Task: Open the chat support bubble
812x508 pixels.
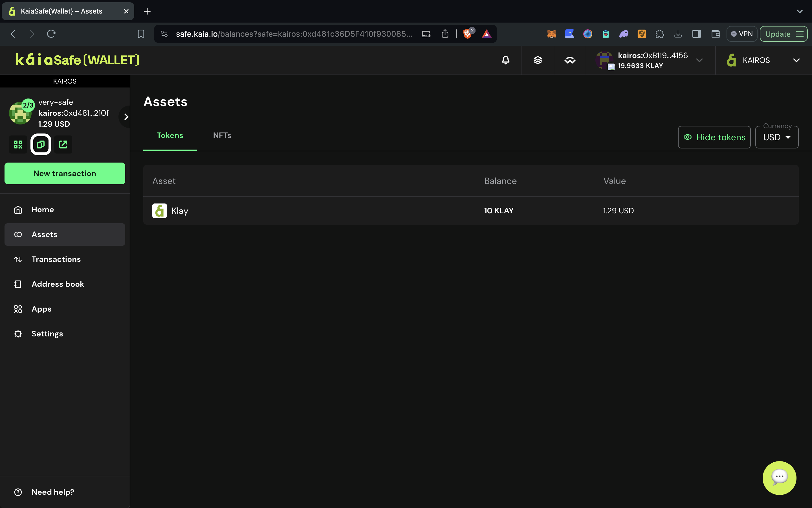Action: (x=779, y=478)
